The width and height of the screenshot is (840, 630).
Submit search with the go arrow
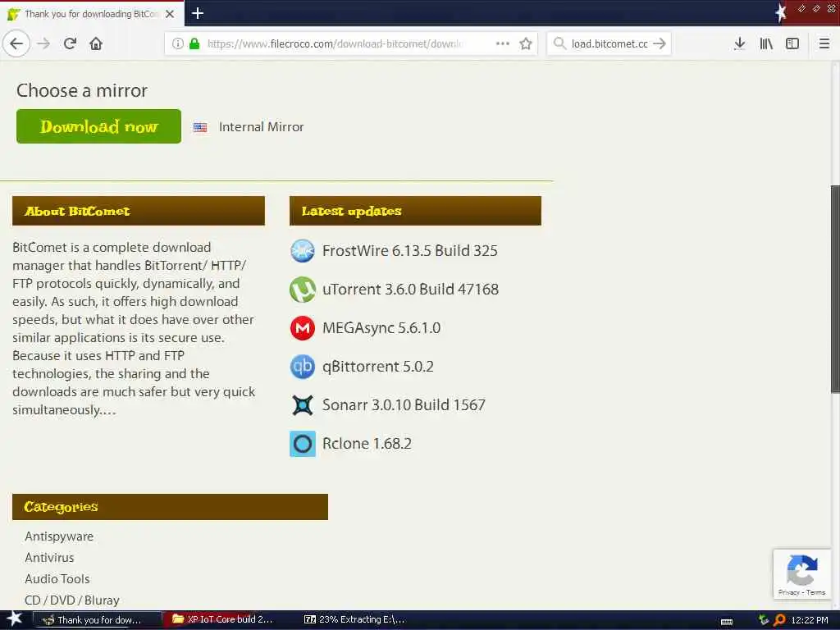coord(660,43)
